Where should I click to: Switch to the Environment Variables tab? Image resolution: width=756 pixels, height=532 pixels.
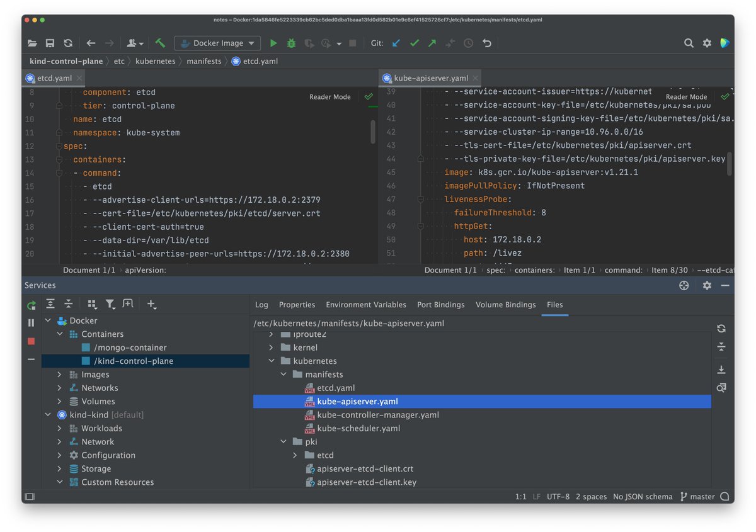point(365,305)
